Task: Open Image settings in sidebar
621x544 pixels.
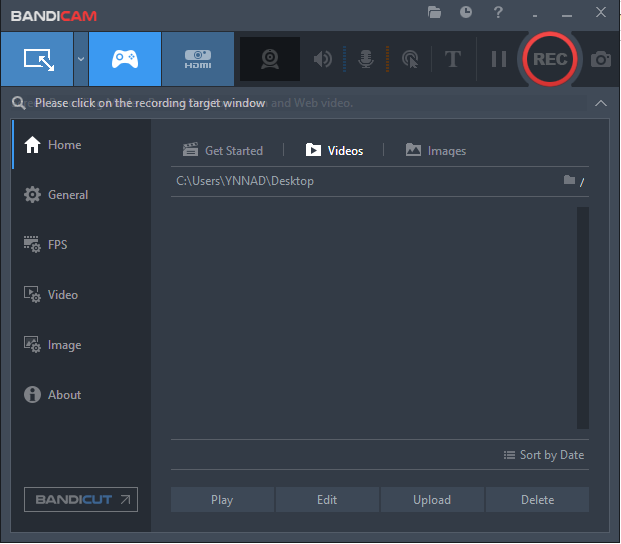Action: 81,345
